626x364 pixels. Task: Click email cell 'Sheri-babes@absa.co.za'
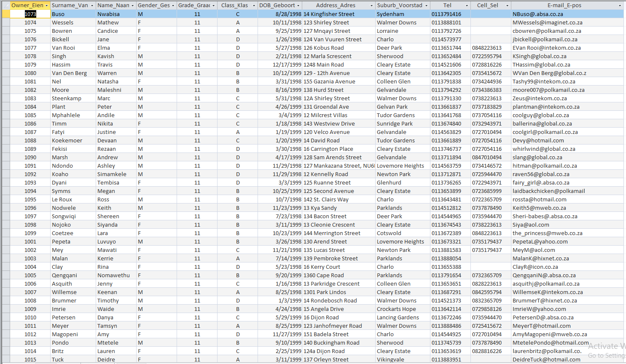[567, 216]
